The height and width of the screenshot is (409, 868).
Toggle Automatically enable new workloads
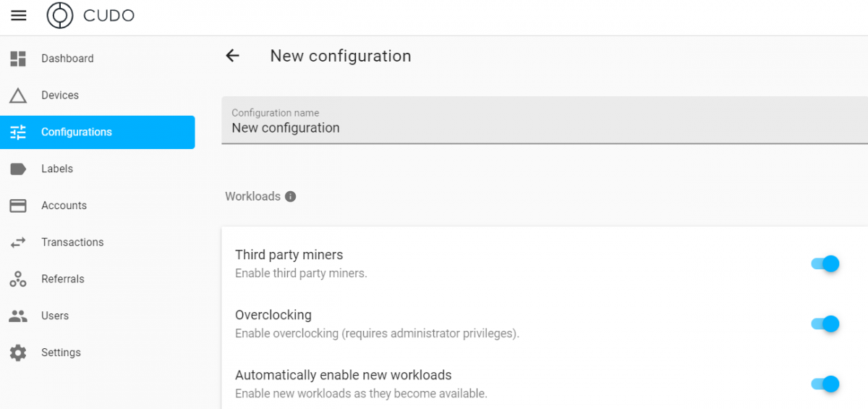coord(825,384)
